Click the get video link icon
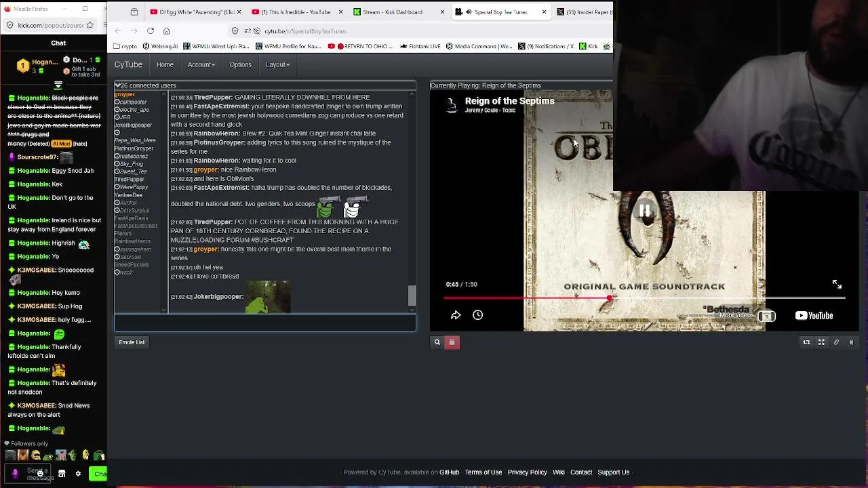Screen dimensions: 868x488 click(836, 342)
